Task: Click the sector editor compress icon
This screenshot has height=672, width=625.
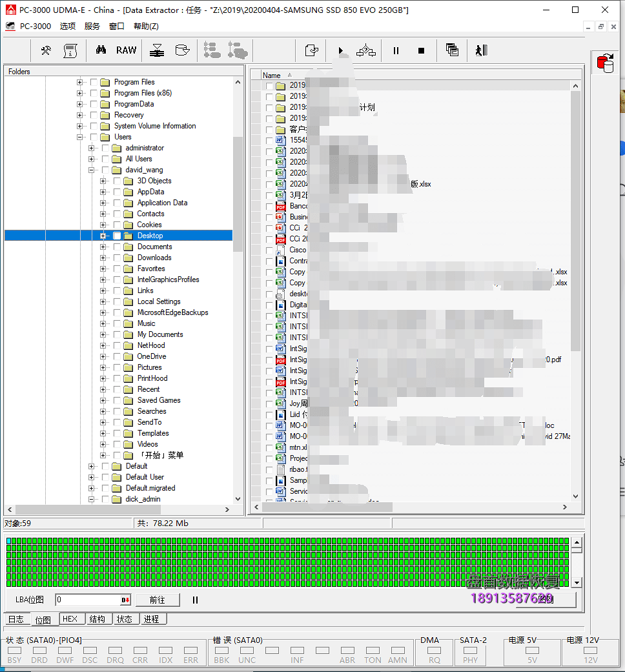Action: [157, 50]
